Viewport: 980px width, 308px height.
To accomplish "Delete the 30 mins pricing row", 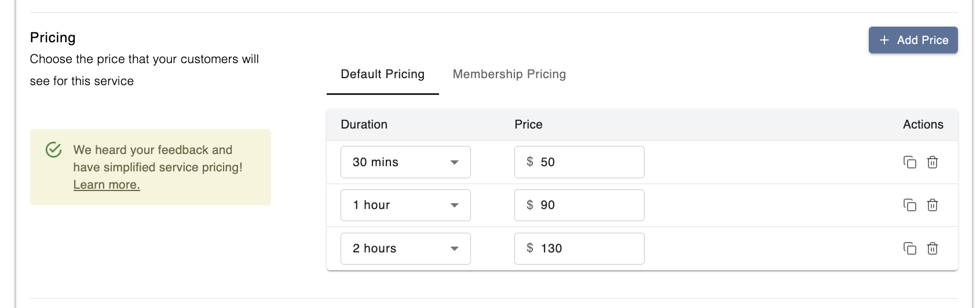I will [x=933, y=162].
